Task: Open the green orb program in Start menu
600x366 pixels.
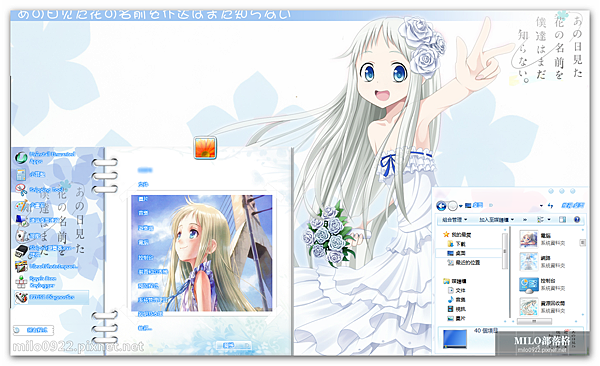Action: (44, 157)
